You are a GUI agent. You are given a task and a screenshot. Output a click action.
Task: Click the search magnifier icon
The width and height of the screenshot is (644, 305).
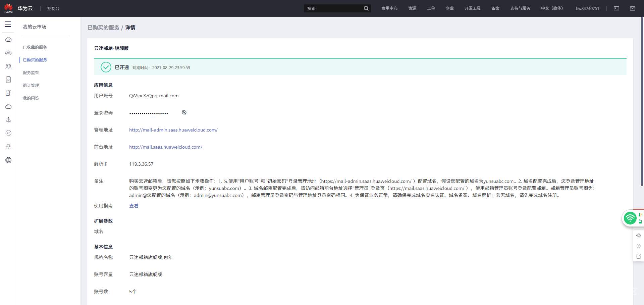tap(366, 8)
